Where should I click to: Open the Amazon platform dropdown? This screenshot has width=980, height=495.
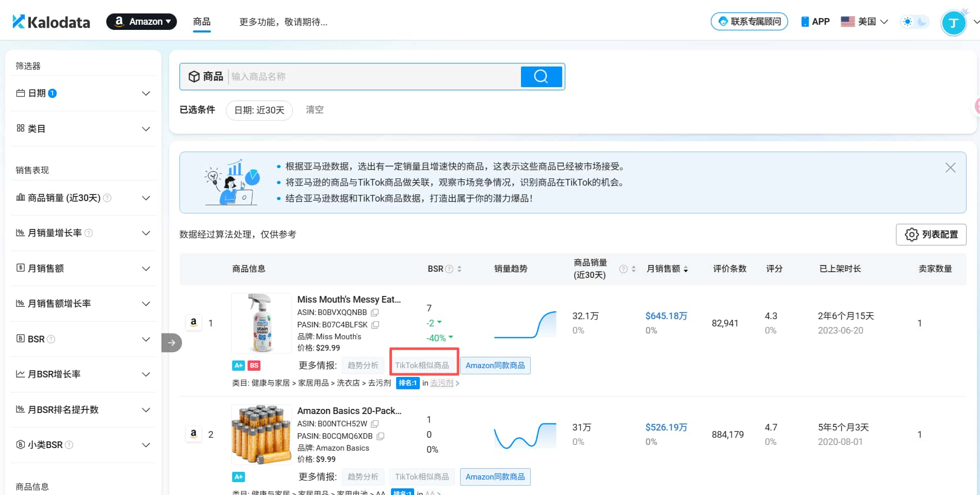(141, 21)
